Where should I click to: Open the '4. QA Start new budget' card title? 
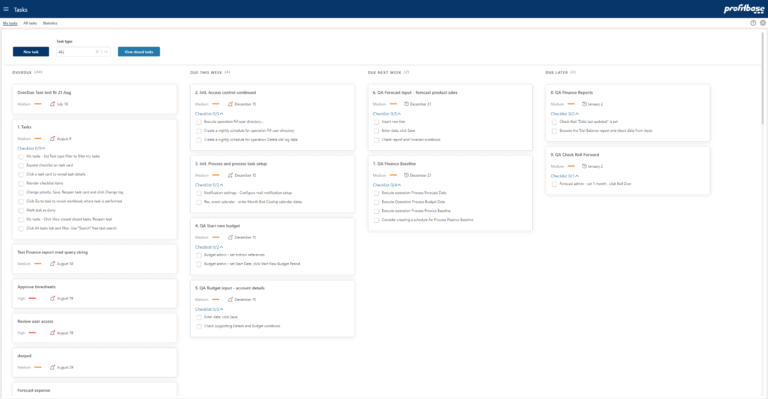[217, 226]
